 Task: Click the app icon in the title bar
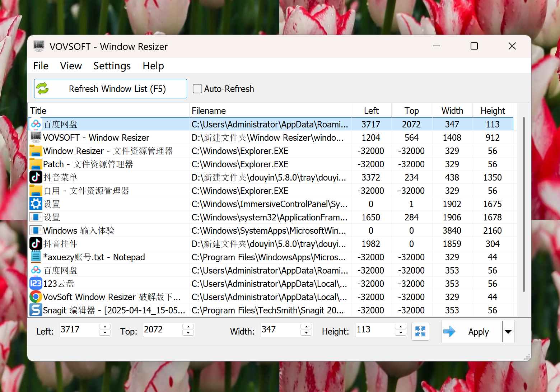point(39,46)
